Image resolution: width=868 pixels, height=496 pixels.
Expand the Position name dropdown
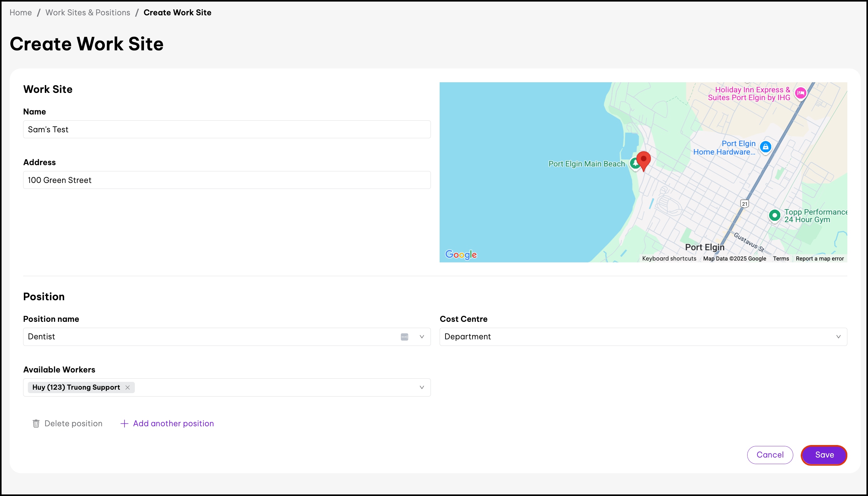(x=421, y=337)
